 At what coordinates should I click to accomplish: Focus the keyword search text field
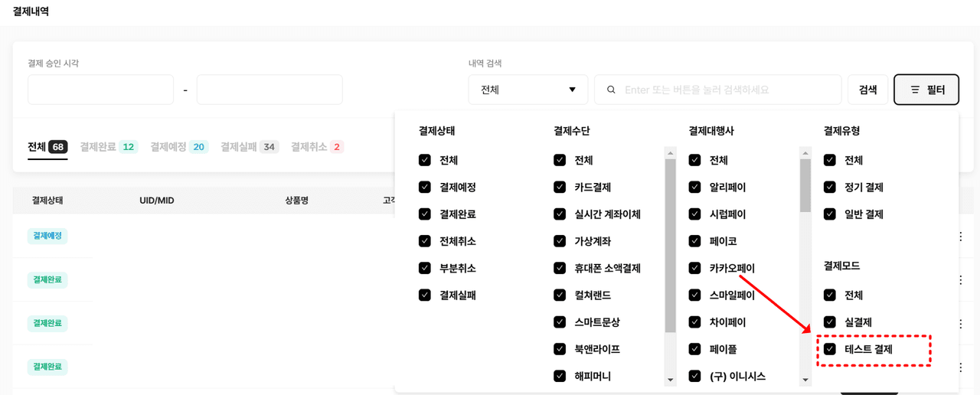pos(727,90)
